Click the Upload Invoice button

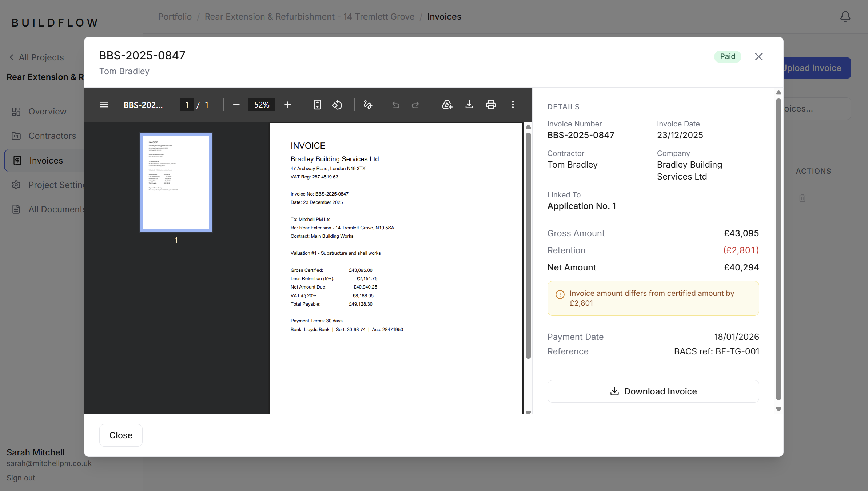[x=817, y=68]
